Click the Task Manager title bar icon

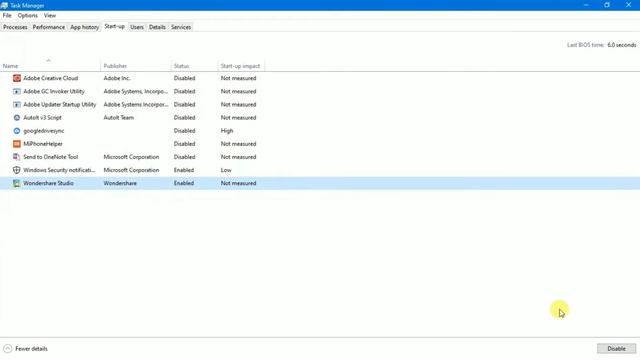[4, 5]
